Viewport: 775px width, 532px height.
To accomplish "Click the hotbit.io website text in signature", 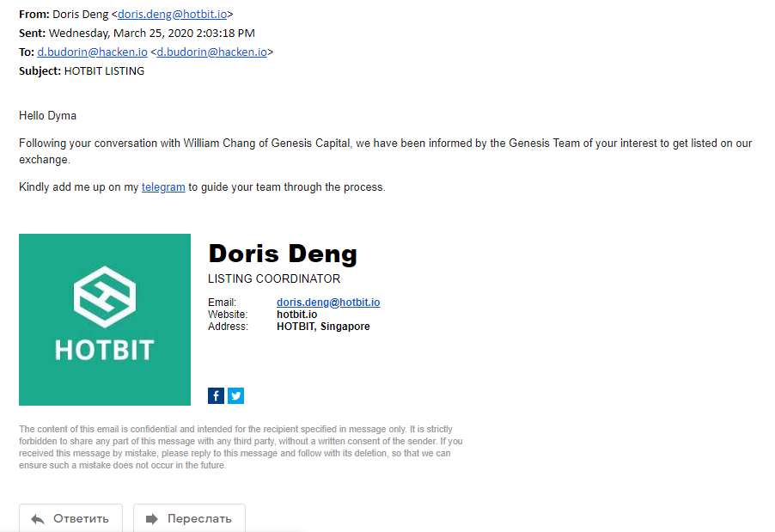I will [x=297, y=315].
